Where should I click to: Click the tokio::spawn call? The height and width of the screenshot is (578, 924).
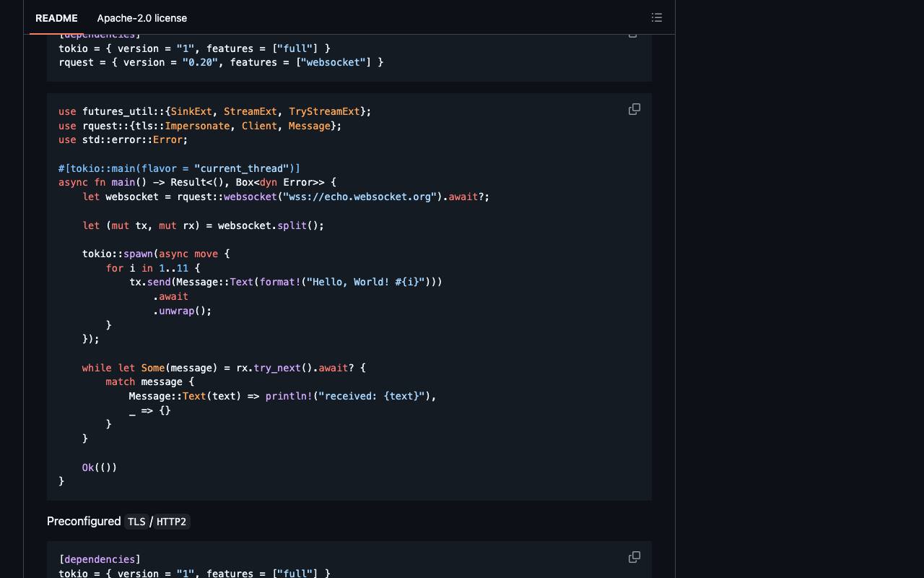pos(118,254)
